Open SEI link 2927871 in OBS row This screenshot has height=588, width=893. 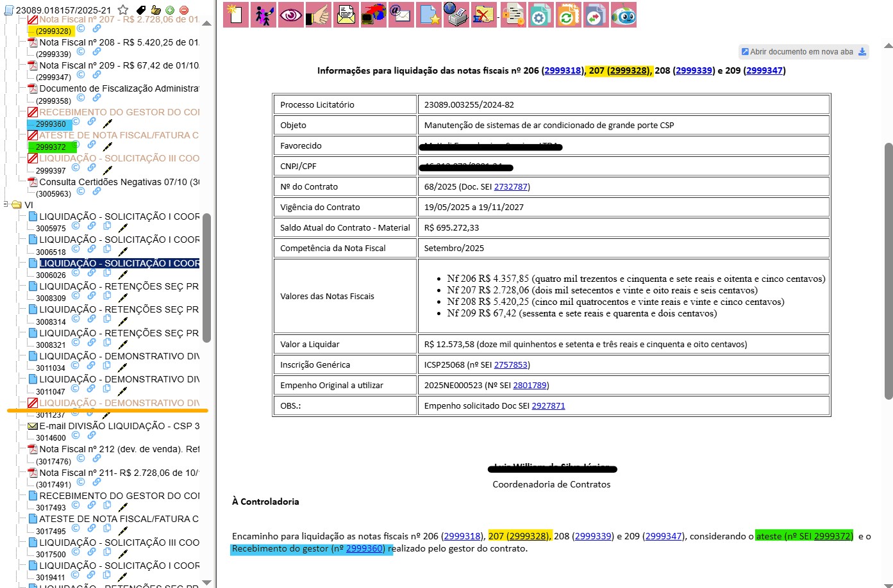tap(548, 406)
